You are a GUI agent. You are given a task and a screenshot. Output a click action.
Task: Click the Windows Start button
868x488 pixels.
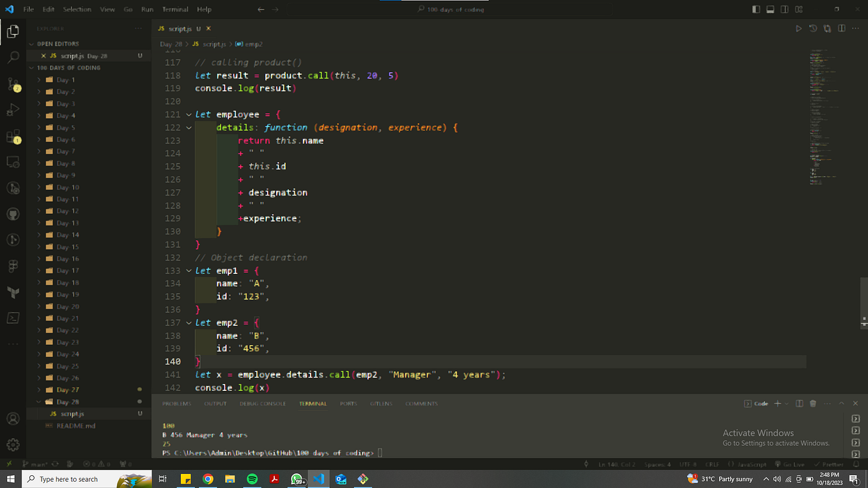[11, 478]
